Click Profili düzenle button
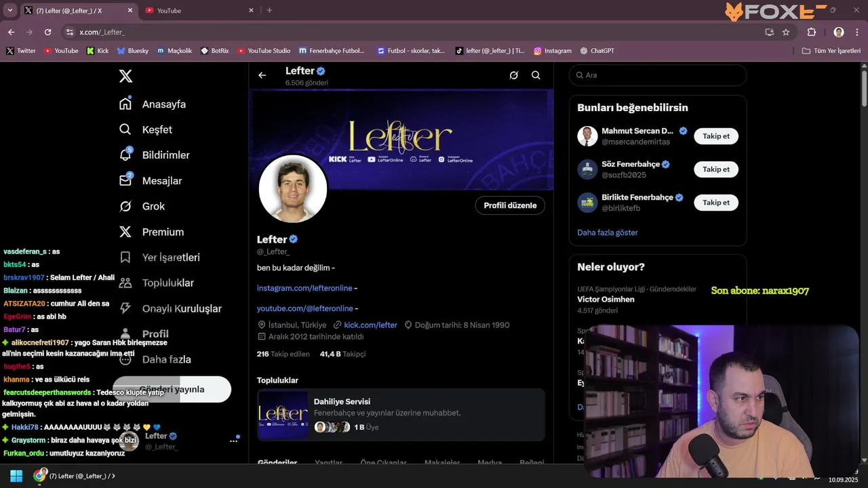Screen dimensions: 868x488 point(510,205)
